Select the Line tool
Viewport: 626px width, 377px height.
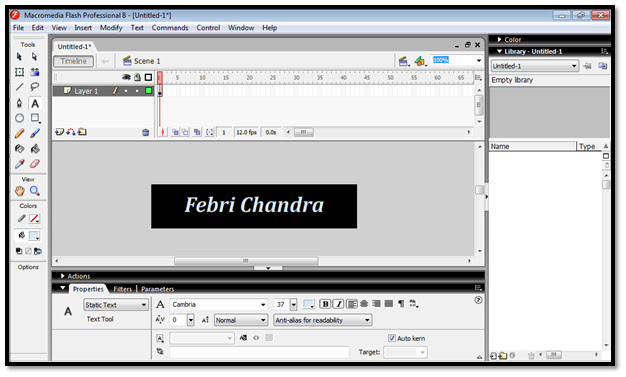click(x=19, y=87)
